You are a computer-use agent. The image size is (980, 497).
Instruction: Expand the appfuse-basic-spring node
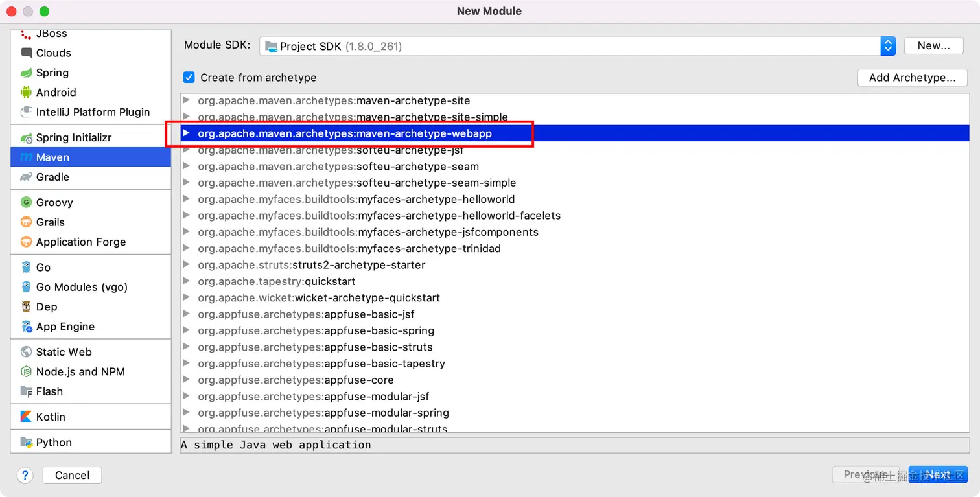pos(187,330)
